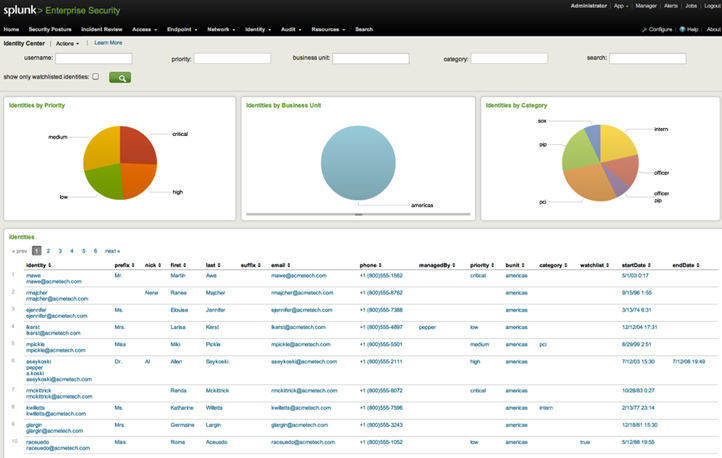
Task: Open Manager in the top bar
Action: (x=646, y=6)
